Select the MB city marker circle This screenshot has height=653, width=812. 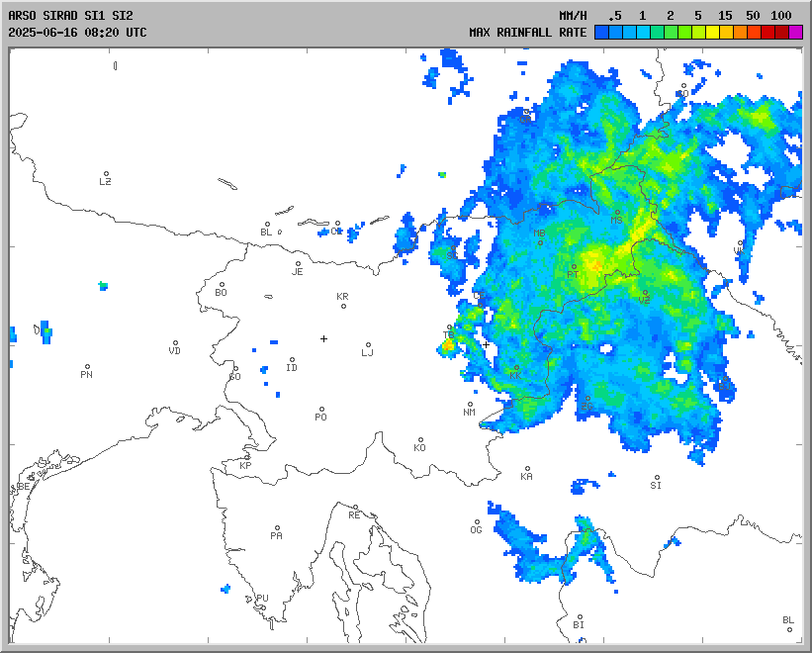[x=540, y=241]
